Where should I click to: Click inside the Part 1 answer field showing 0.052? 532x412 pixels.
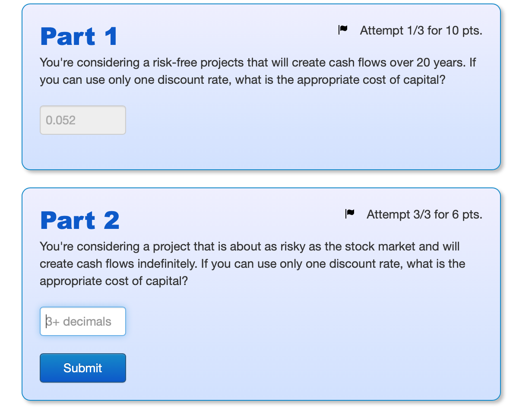82,120
